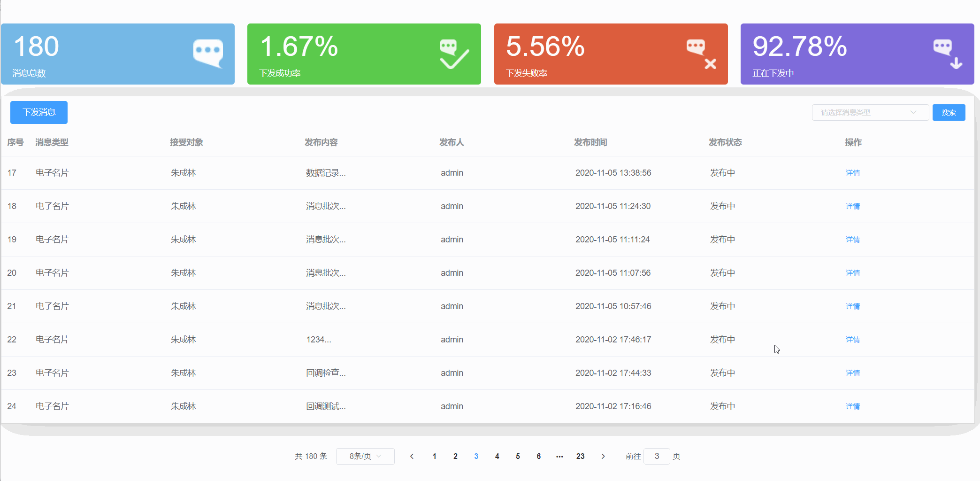The width and height of the screenshot is (980, 481).
Task: Click the 发布时间 column header
Action: tap(590, 142)
